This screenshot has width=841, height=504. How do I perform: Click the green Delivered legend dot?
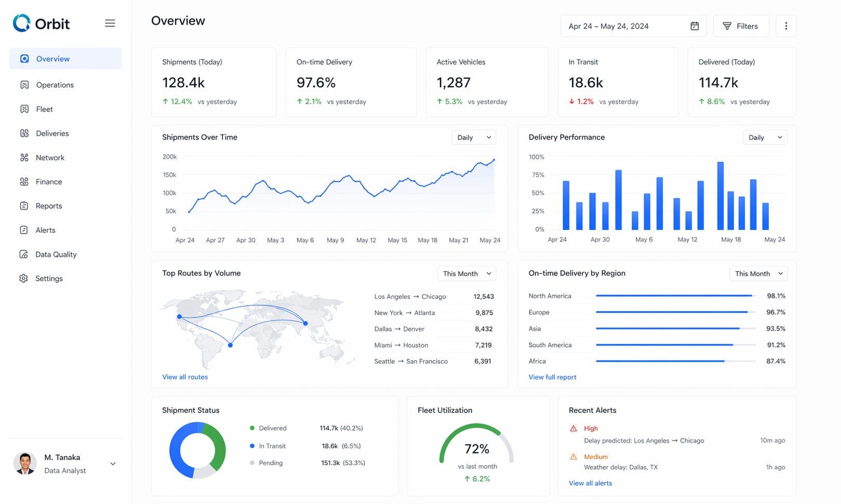point(252,428)
